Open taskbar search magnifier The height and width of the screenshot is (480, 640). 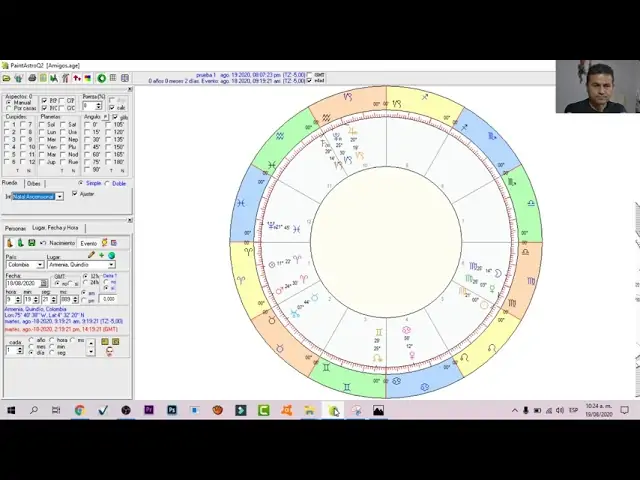coord(34,410)
